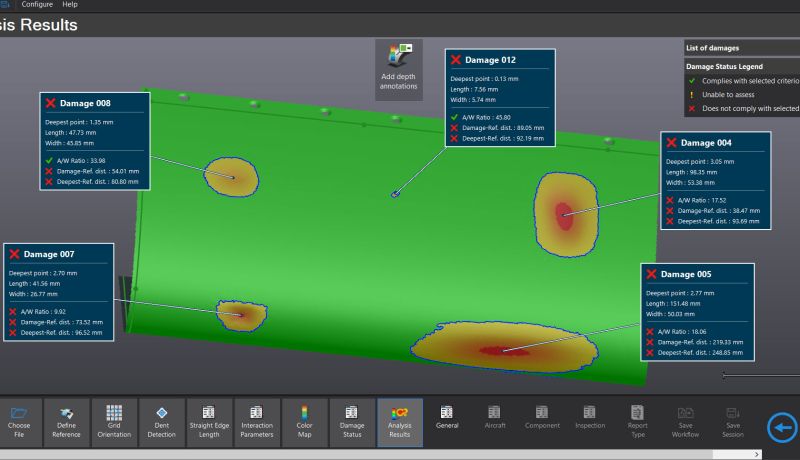
Task: Expand the List of damages panel
Action: click(x=740, y=48)
